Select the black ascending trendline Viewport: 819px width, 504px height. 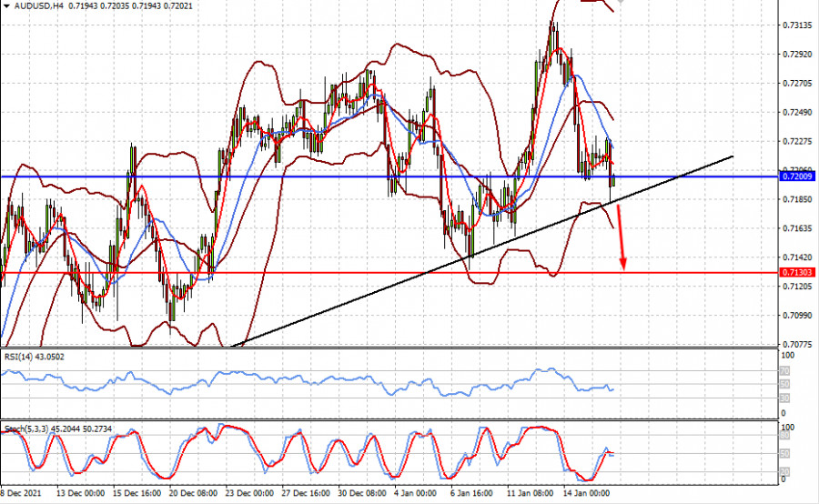(x=481, y=251)
